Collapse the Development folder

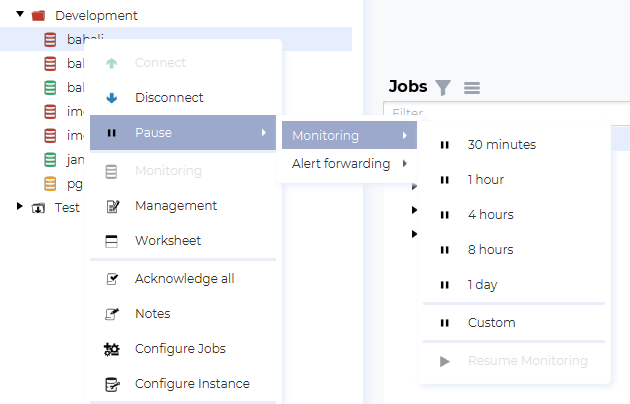tap(20, 15)
